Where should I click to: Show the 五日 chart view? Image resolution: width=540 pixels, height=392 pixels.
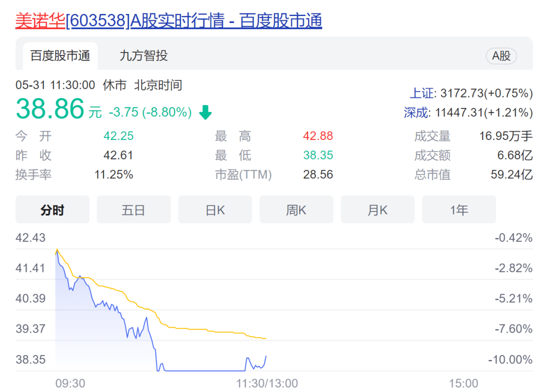pos(133,210)
